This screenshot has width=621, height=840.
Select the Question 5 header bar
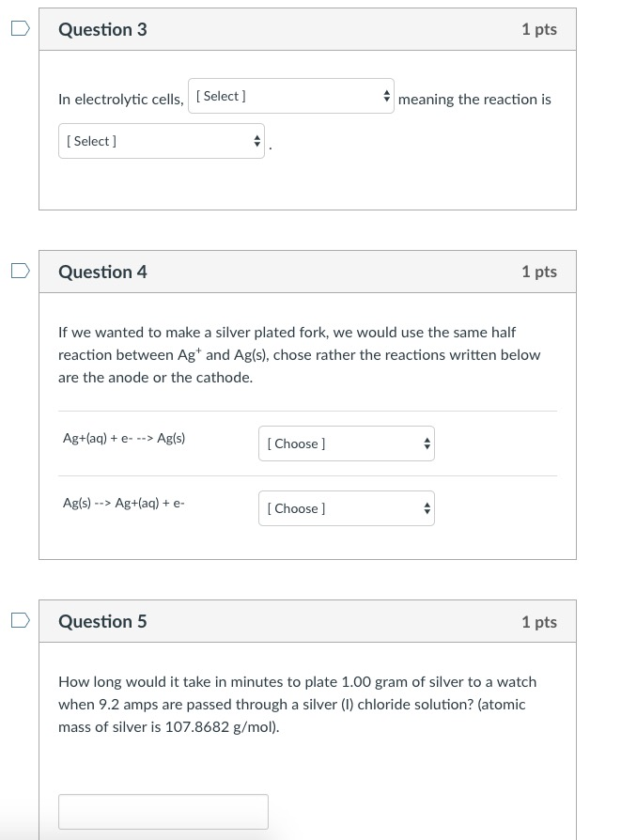pos(307,621)
